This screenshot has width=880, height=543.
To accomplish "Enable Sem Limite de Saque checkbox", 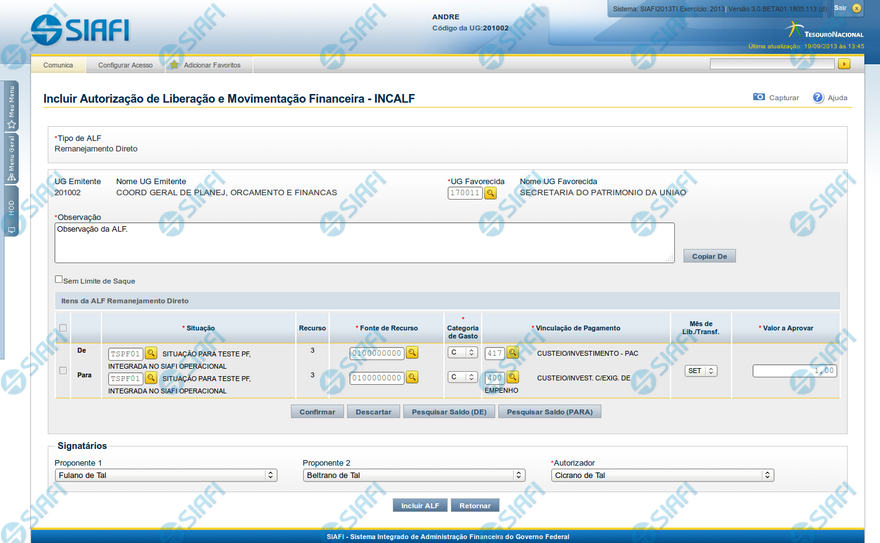I will pyautogui.click(x=59, y=279).
